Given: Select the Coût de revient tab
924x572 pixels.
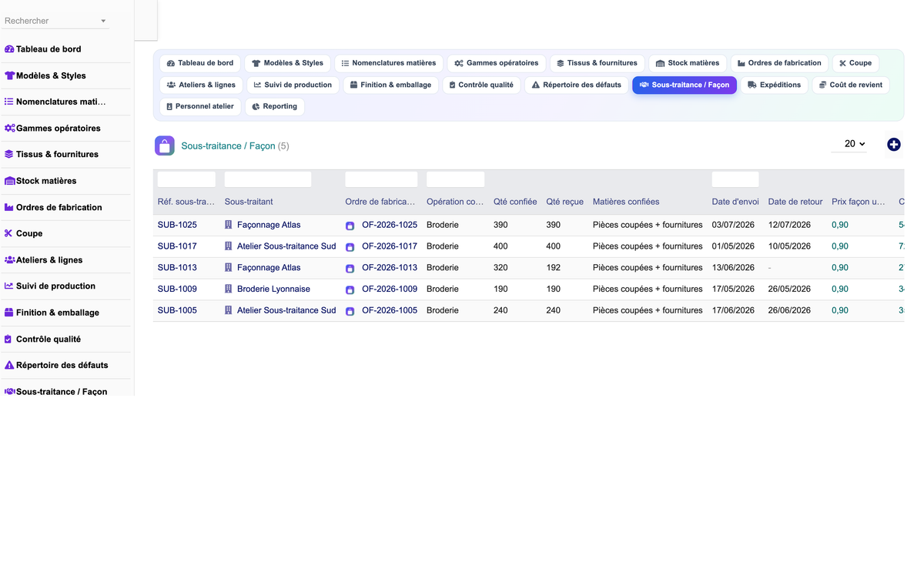Looking at the screenshot, I should click(850, 85).
